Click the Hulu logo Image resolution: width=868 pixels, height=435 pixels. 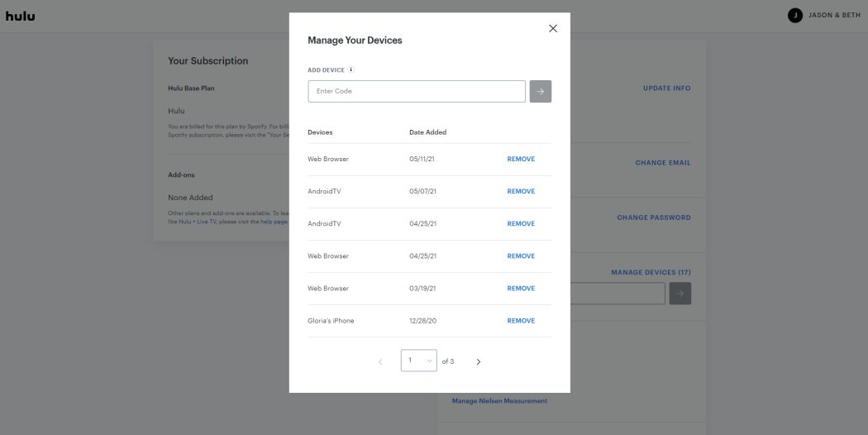point(21,16)
